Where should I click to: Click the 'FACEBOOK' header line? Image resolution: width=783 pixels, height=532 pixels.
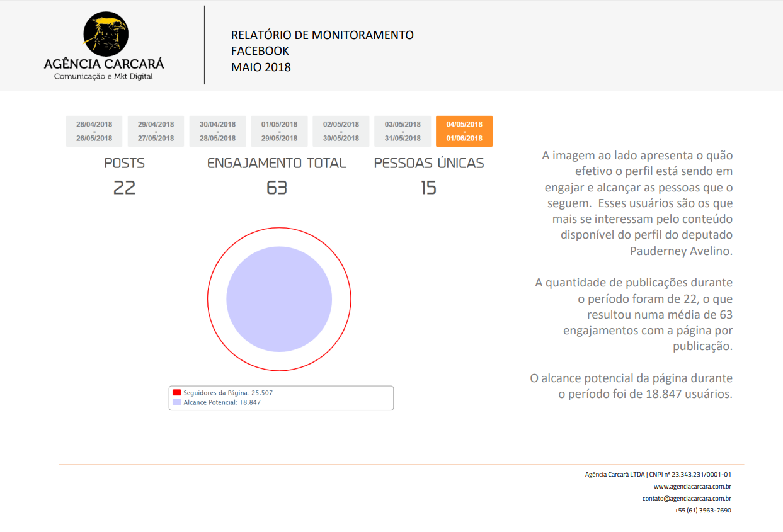tap(260, 51)
